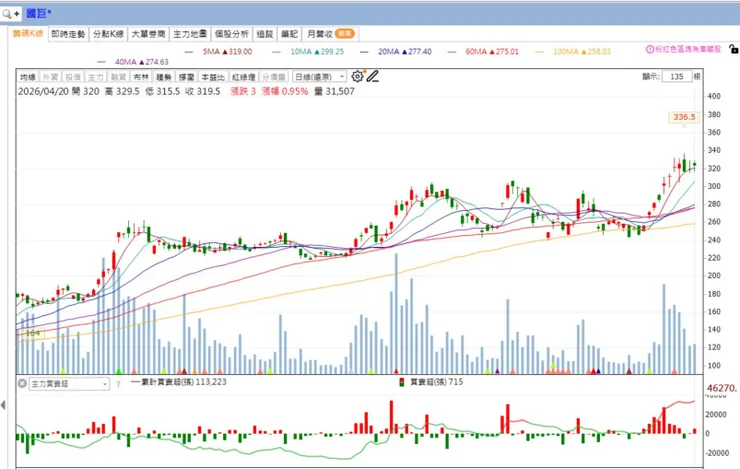The image size is (740, 469).
Task: Toggle 融資 overlay button
Action: click(x=118, y=77)
